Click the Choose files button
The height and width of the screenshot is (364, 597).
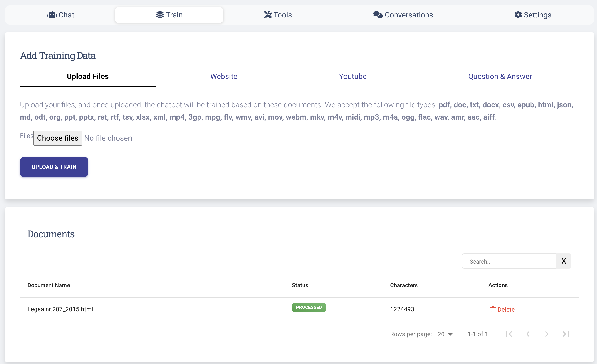tap(58, 138)
